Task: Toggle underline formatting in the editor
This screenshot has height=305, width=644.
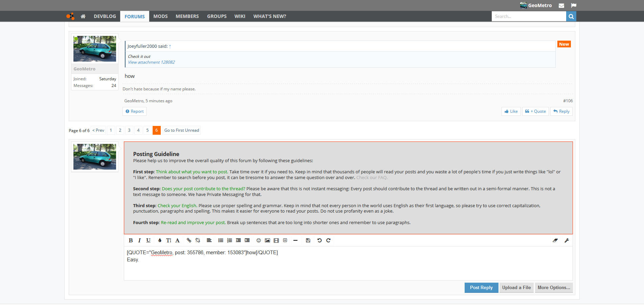Action: [148, 240]
